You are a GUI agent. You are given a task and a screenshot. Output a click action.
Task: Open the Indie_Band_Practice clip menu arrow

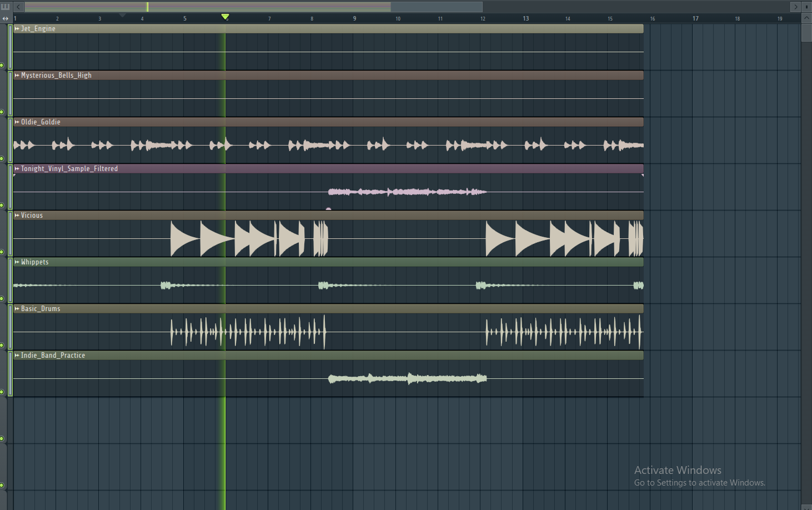(17, 355)
